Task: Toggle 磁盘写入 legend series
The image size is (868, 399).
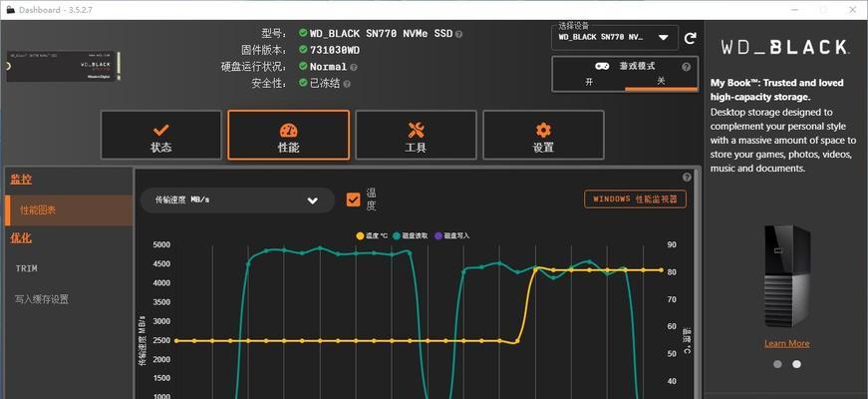Action: point(451,235)
